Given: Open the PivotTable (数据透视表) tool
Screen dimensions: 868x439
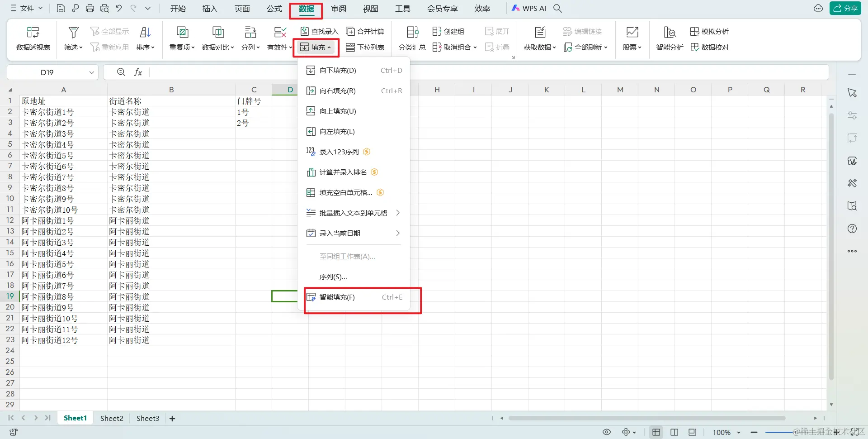Looking at the screenshot, I should (x=33, y=38).
